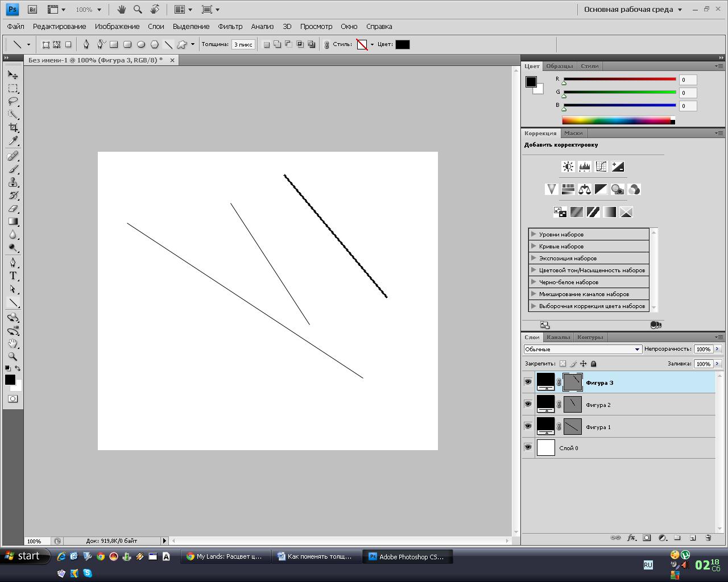Expand the Уровни наборов presets
The height and width of the screenshot is (582, 728).
pyautogui.click(x=533, y=234)
